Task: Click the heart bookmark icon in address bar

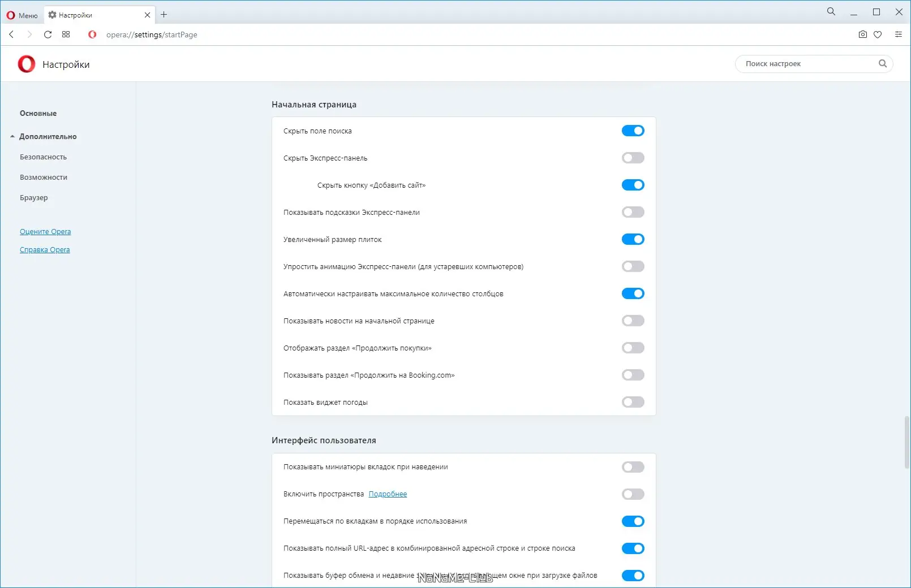Action: [878, 34]
